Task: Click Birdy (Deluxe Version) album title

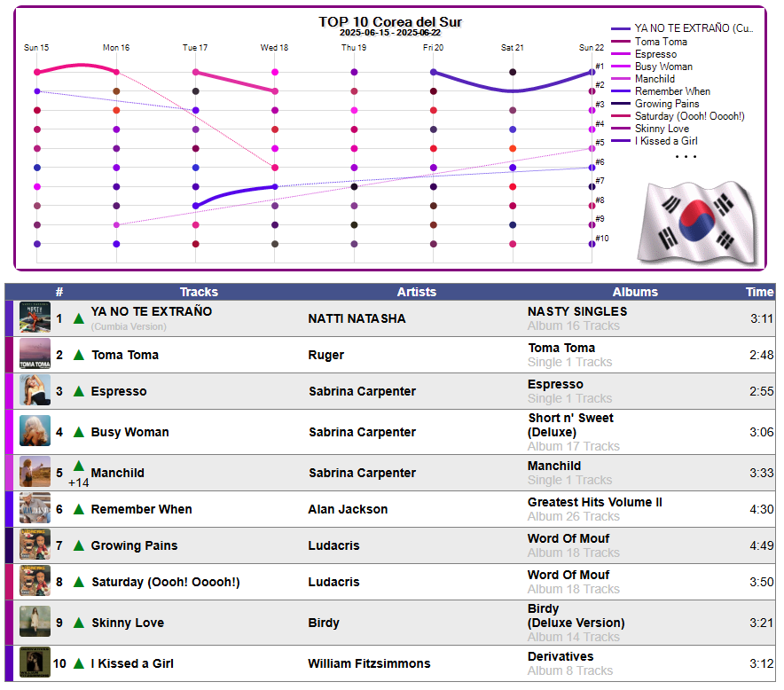Action: (576, 616)
